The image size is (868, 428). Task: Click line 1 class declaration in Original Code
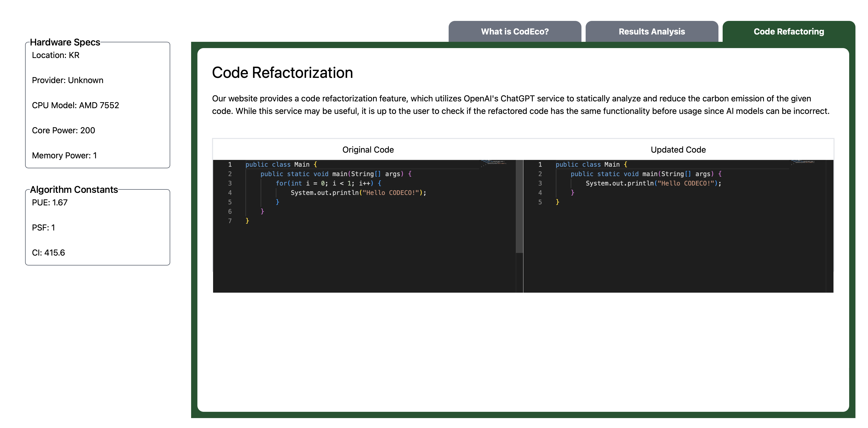click(x=281, y=164)
